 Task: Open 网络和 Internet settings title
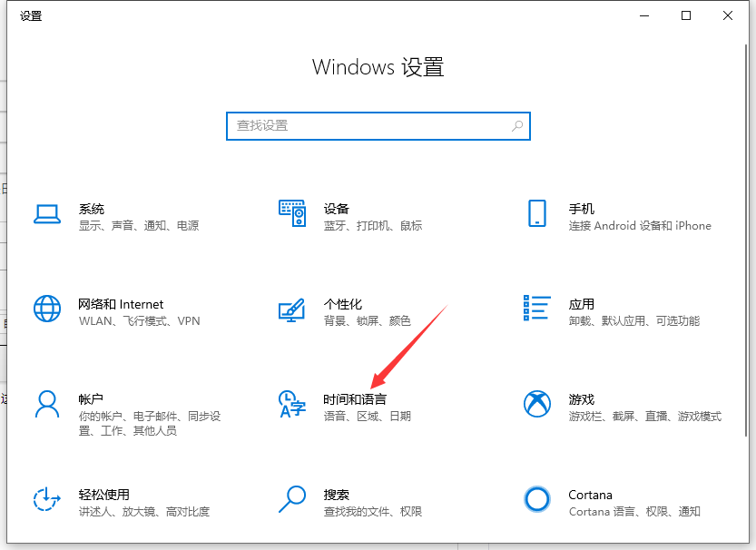pyautogui.click(x=121, y=304)
